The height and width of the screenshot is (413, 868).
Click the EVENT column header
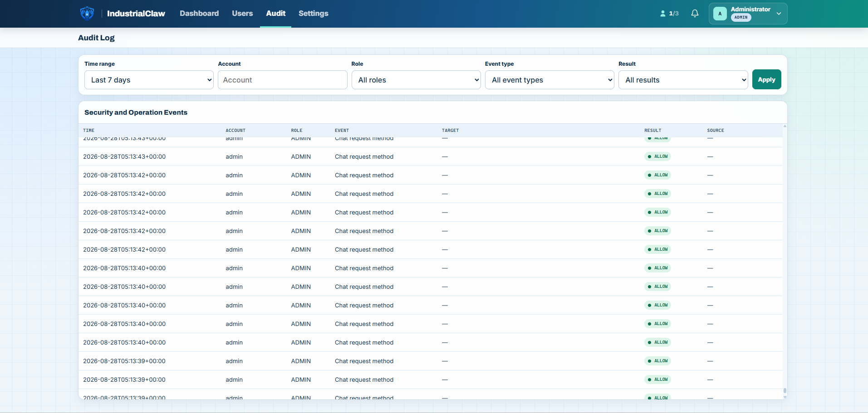[342, 131]
